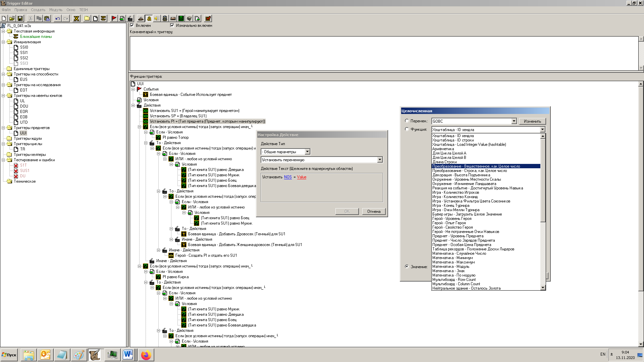Uncheck the Изначально включен checkbox
Viewport: 644px width, 362px height.
(172, 25)
